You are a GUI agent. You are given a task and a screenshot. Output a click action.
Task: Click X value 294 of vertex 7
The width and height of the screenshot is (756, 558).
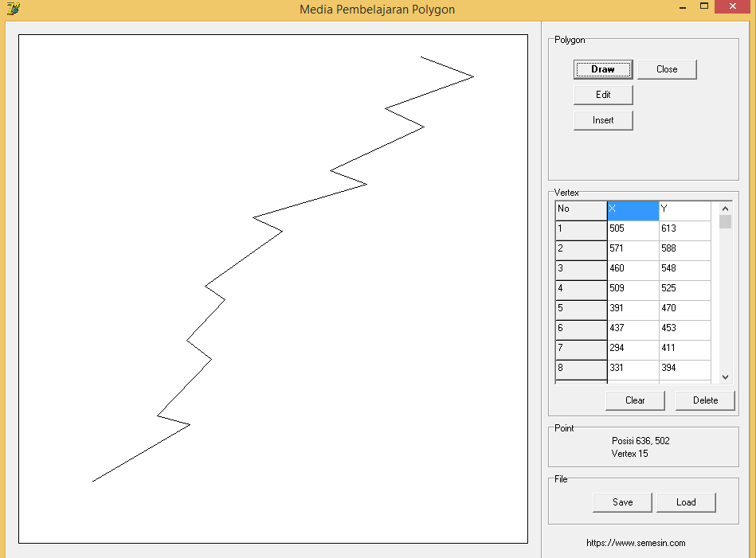point(633,349)
